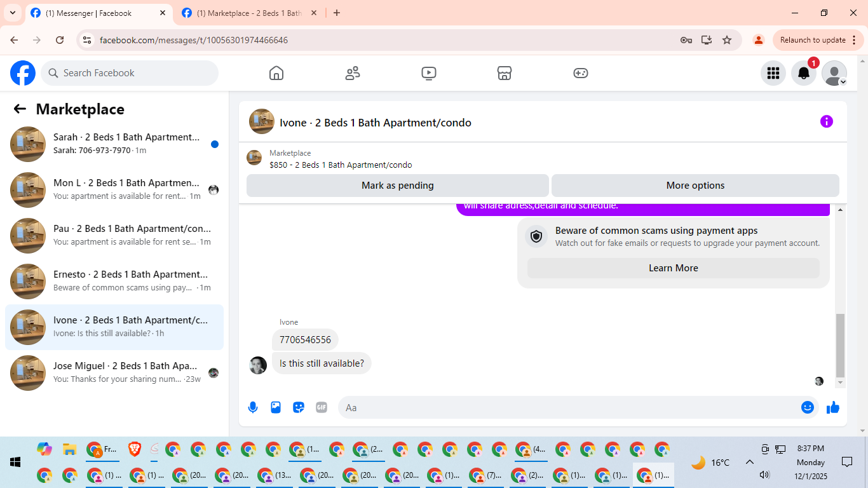The image size is (868, 488).
Task: Open Copilot from the taskbar
Action: pyautogui.click(x=44, y=449)
